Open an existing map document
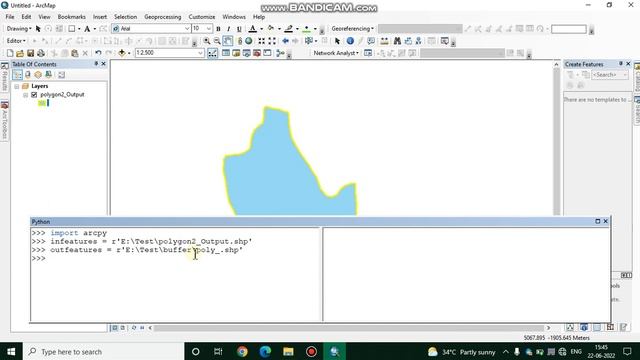This screenshot has width=640, height=360. (20, 53)
